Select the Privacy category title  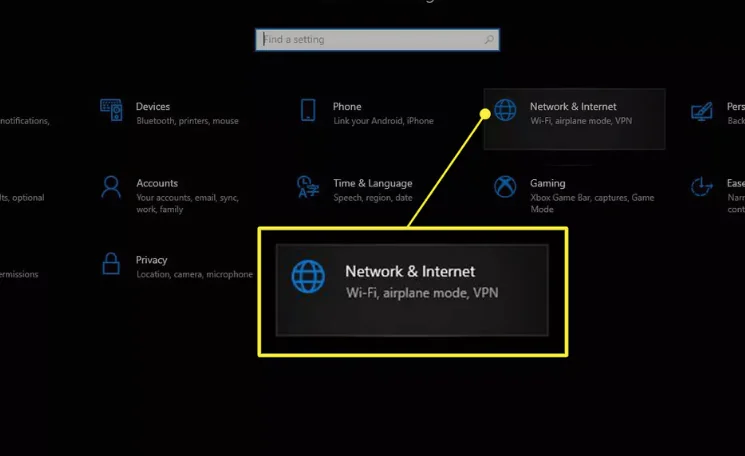click(151, 260)
